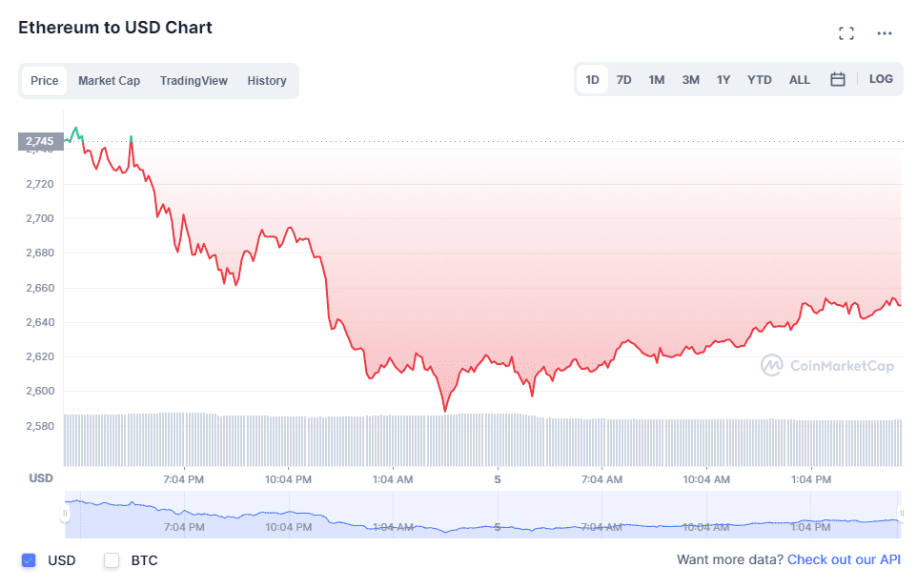Select the History tab
This screenshot has height=588, width=917.
click(x=266, y=80)
